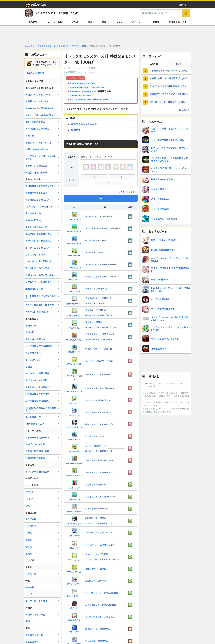Screen dimensions: 215x644
Task: Open the スライムナイト monster thumbnail
Action: click(x=74, y=275)
